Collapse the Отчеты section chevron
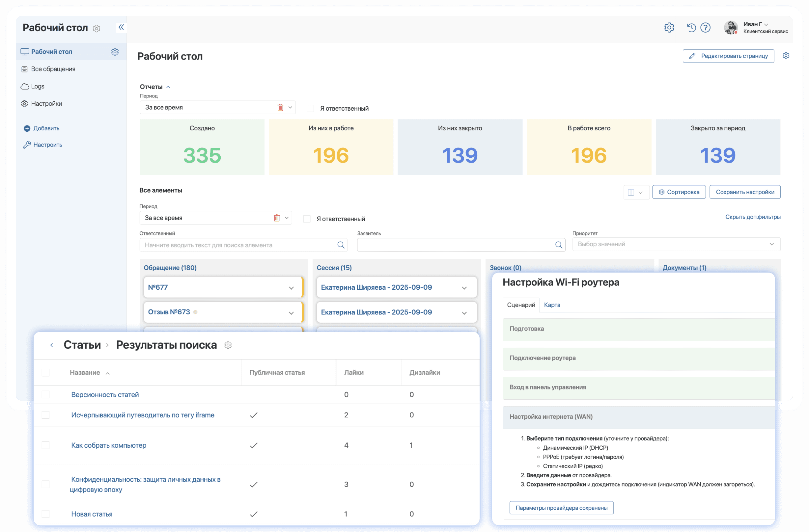Screen dimensions: 809x532 [x=168, y=87]
